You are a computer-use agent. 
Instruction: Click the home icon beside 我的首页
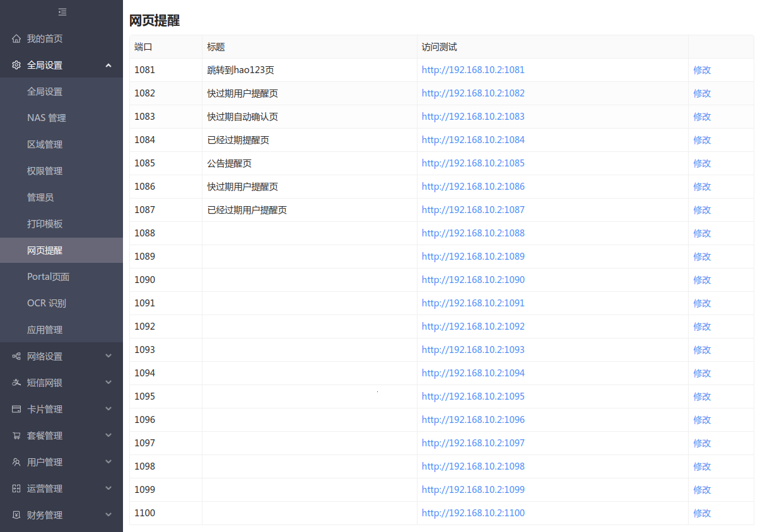[16, 39]
